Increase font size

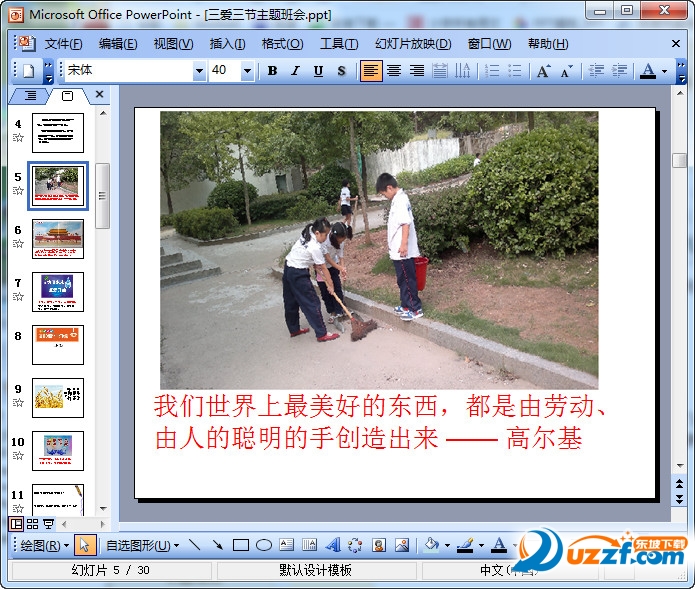pos(543,71)
